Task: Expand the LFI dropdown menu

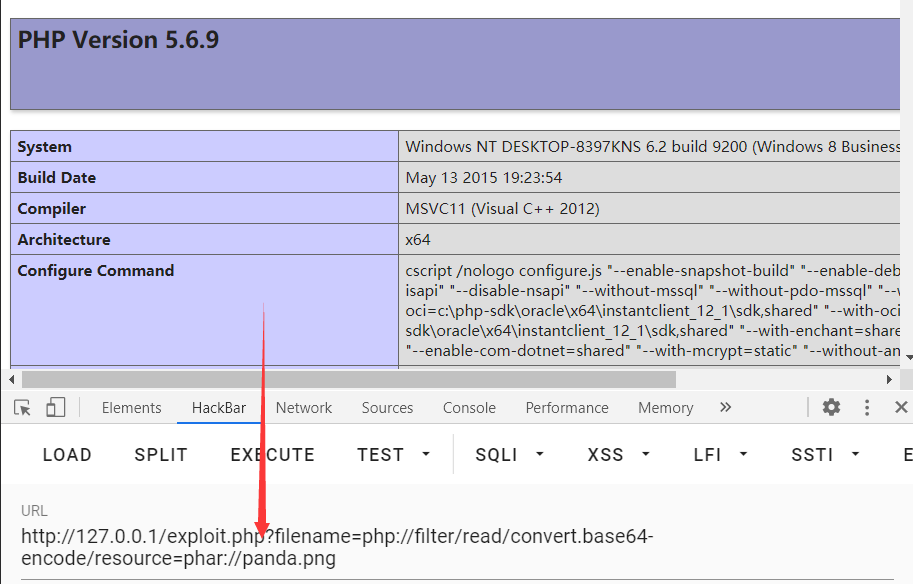Action: click(x=720, y=455)
